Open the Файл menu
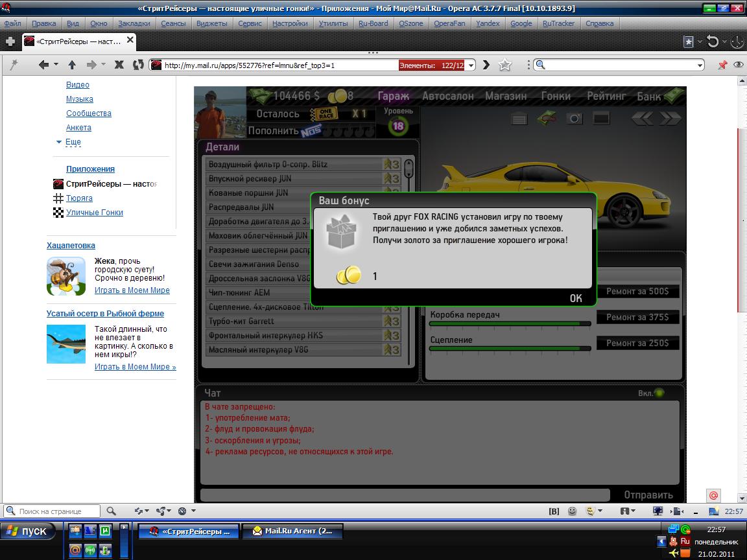 pos(12,23)
